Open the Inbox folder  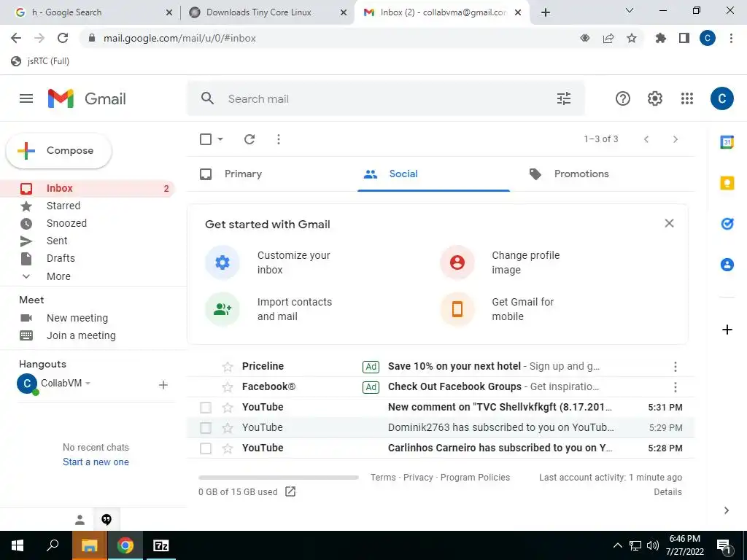pyautogui.click(x=88, y=188)
